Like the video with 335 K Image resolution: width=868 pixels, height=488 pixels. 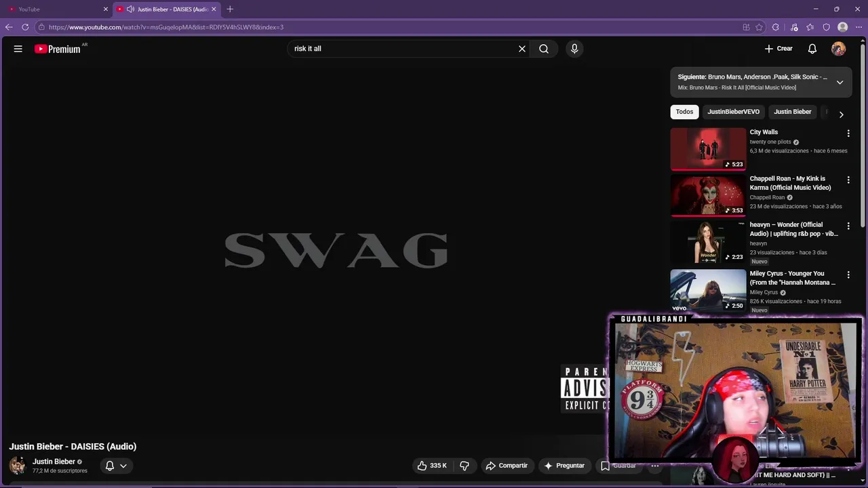click(432, 466)
